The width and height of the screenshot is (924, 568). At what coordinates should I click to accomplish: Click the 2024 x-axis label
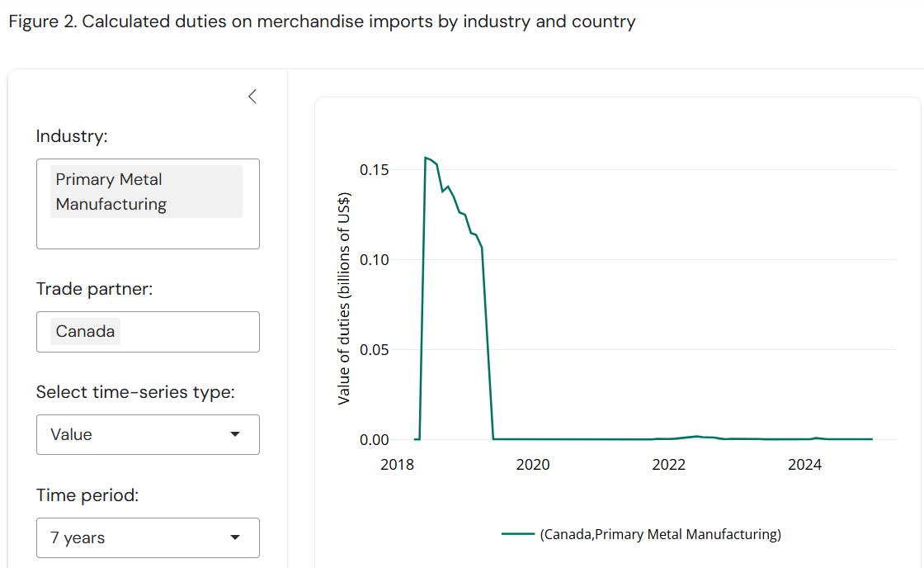(804, 465)
